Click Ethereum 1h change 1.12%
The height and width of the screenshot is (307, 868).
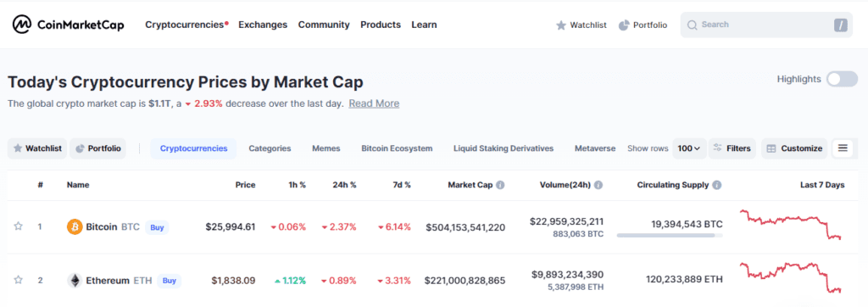click(x=290, y=281)
